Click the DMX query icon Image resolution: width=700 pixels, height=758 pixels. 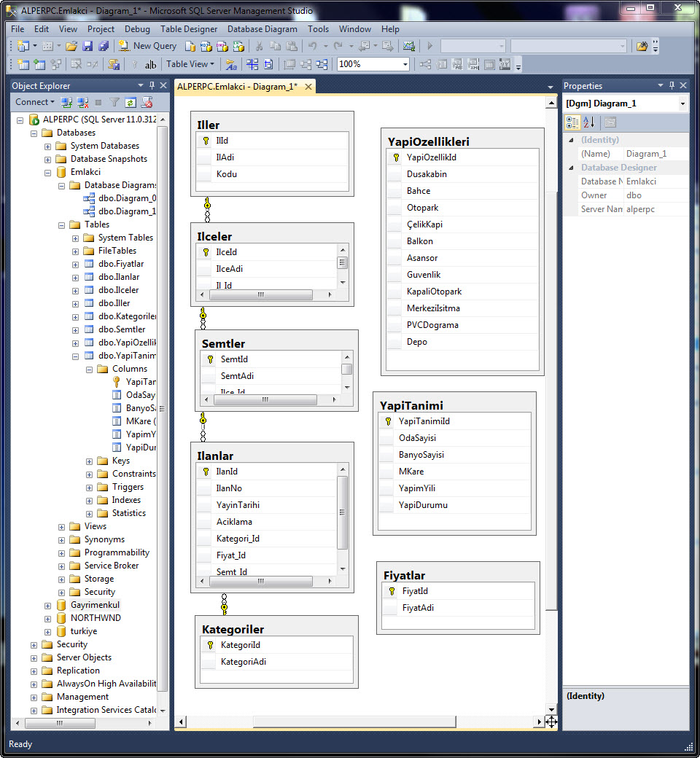222,46
